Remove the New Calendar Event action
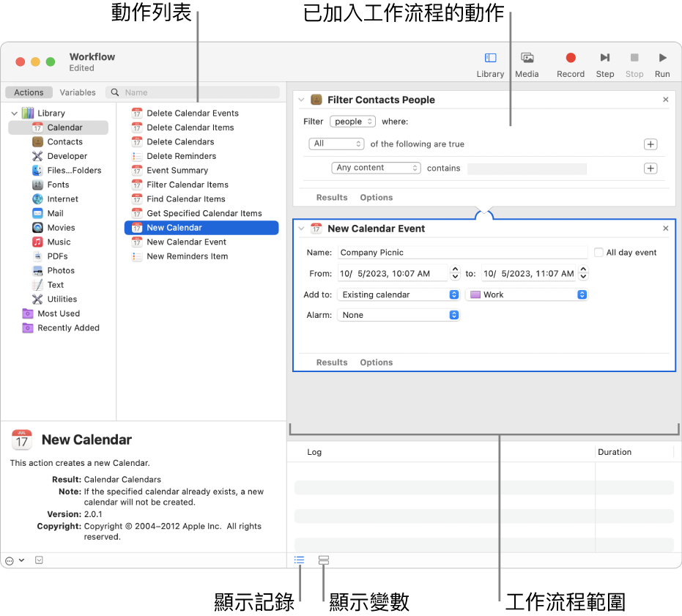Screen dimensions: 682x616 665,229
